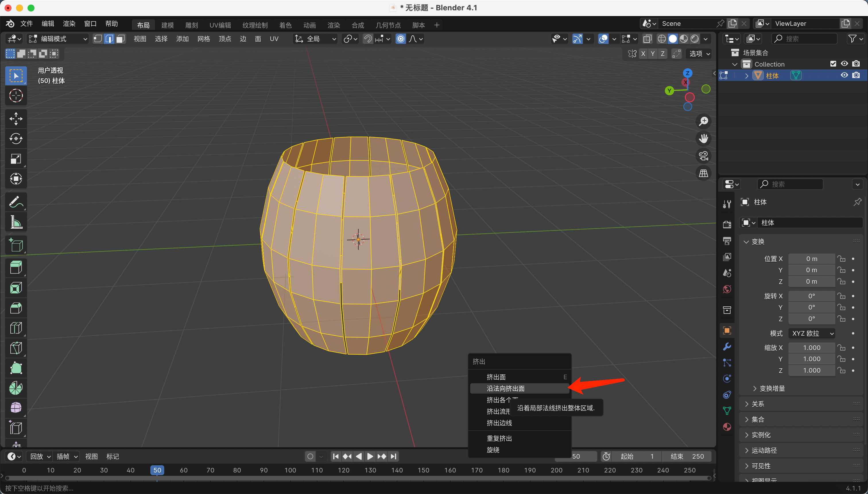Switch to face select mode
Image resolution: width=868 pixels, height=494 pixels.
[x=120, y=39]
